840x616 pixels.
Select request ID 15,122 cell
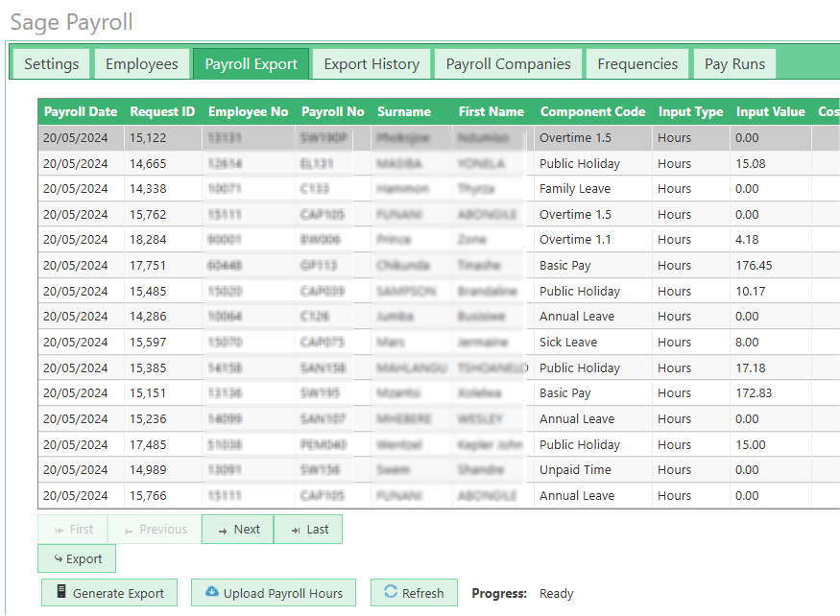[163, 137]
